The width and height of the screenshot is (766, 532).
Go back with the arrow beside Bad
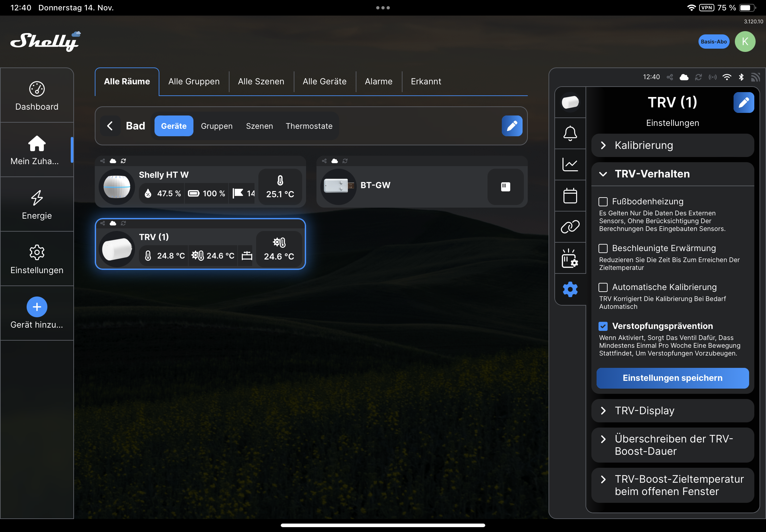pos(110,126)
